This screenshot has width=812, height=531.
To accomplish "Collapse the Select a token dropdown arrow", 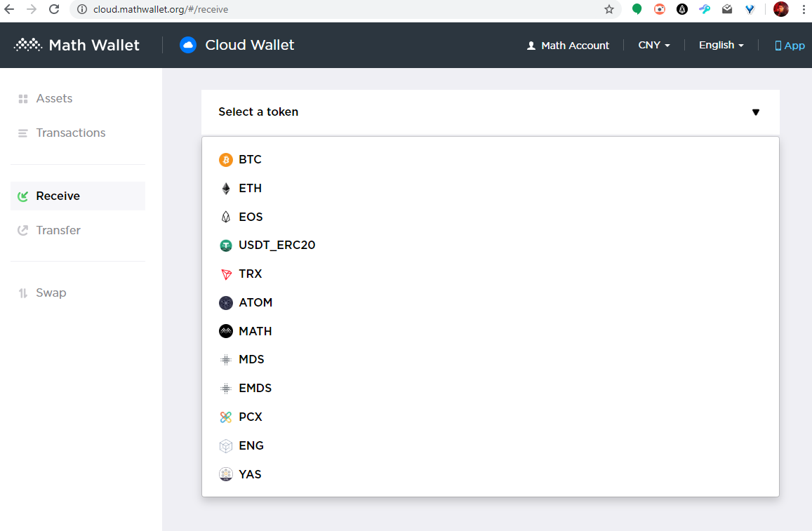I will pos(756,112).
